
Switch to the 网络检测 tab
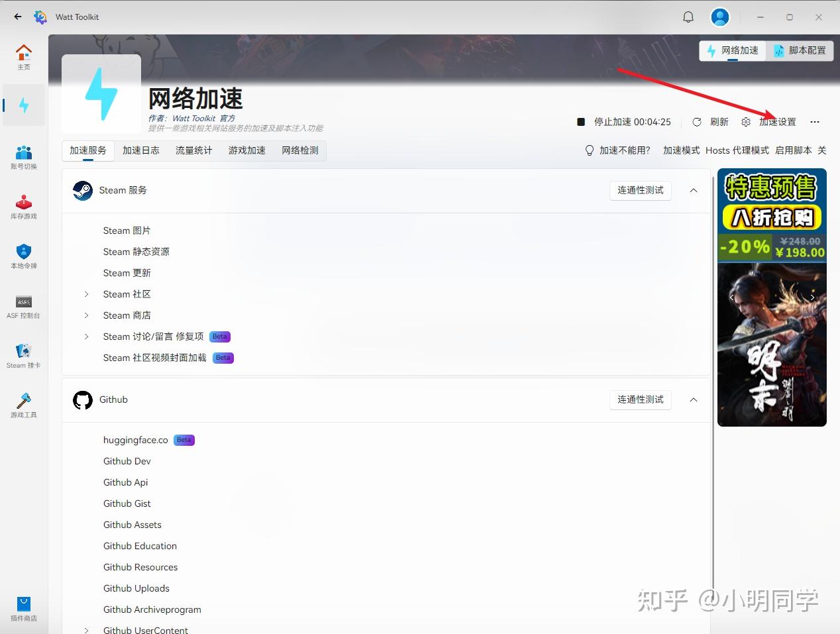(299, 150)
